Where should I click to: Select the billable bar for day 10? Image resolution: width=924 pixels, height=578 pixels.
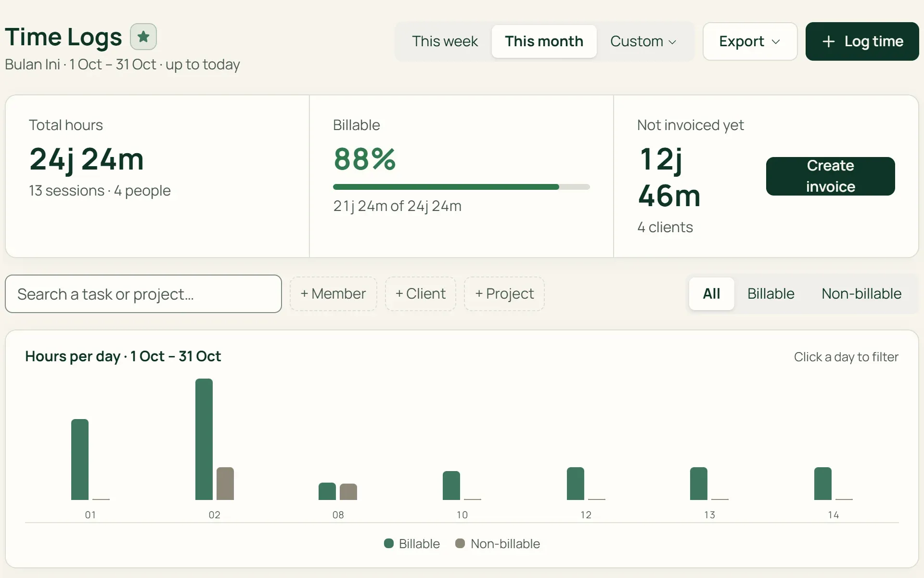tap(451, 486)
